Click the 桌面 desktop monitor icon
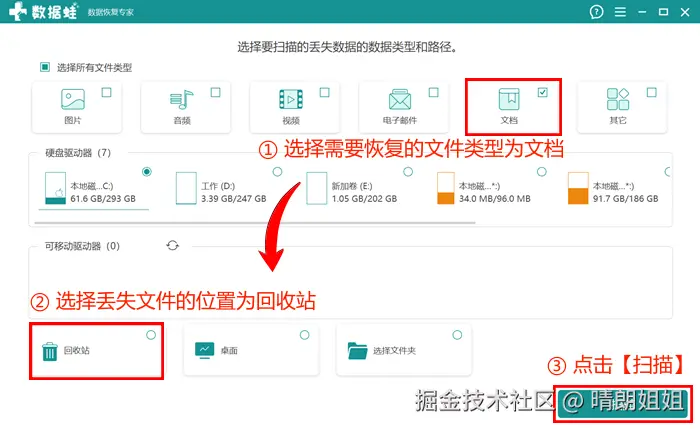 point(204,350)
